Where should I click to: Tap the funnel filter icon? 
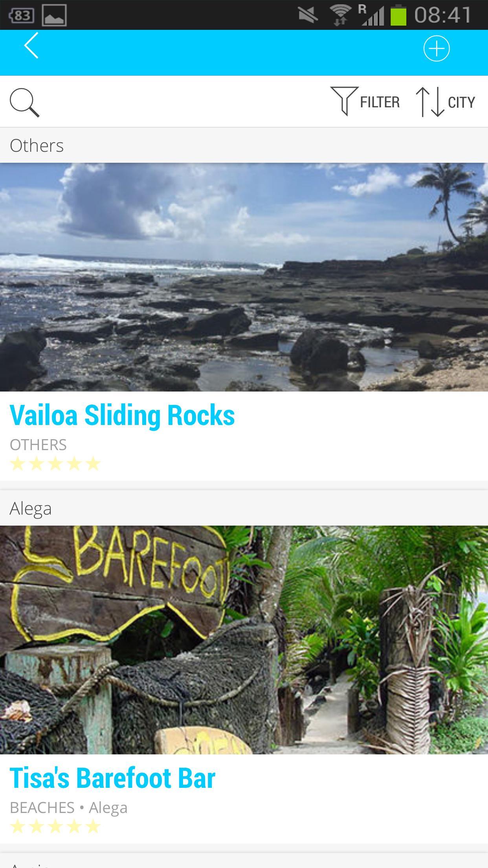coord(345,101)
